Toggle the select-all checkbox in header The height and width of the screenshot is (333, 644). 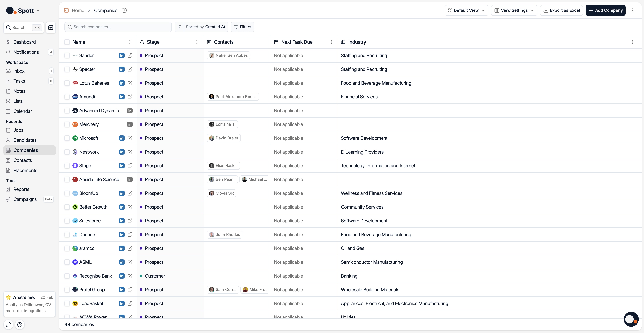67,42
